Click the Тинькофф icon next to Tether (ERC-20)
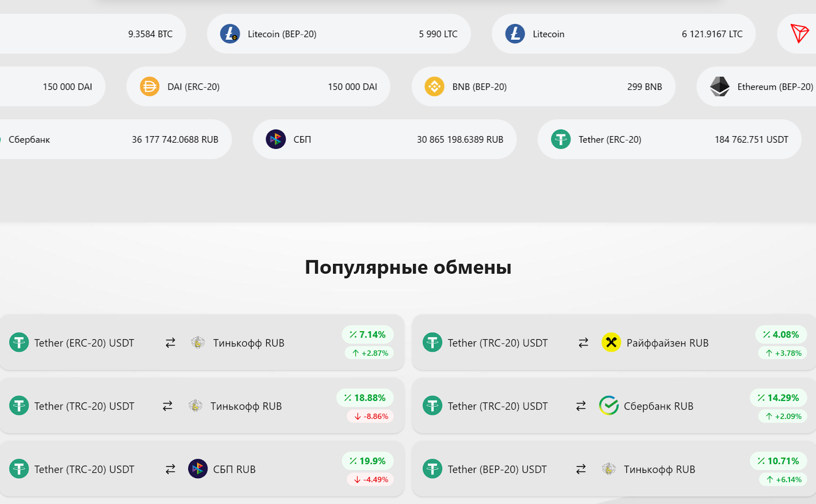816x504 pixels. [x=197, y=342]
